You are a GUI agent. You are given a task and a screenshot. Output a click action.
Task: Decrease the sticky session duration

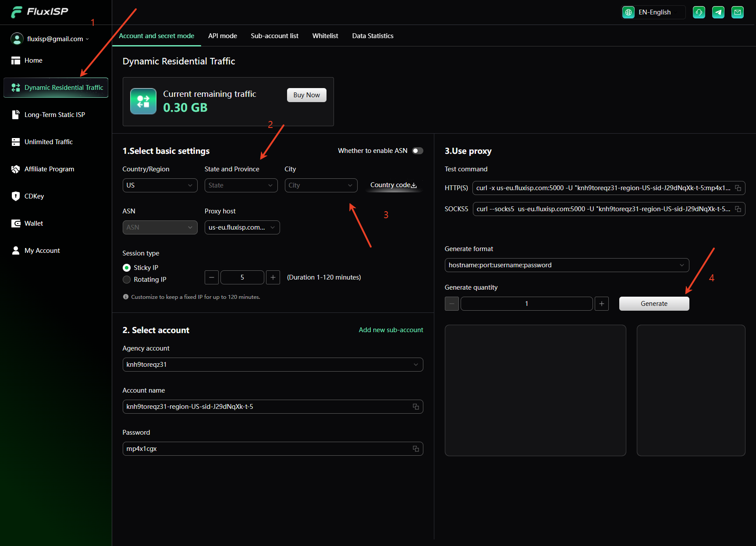212,277
